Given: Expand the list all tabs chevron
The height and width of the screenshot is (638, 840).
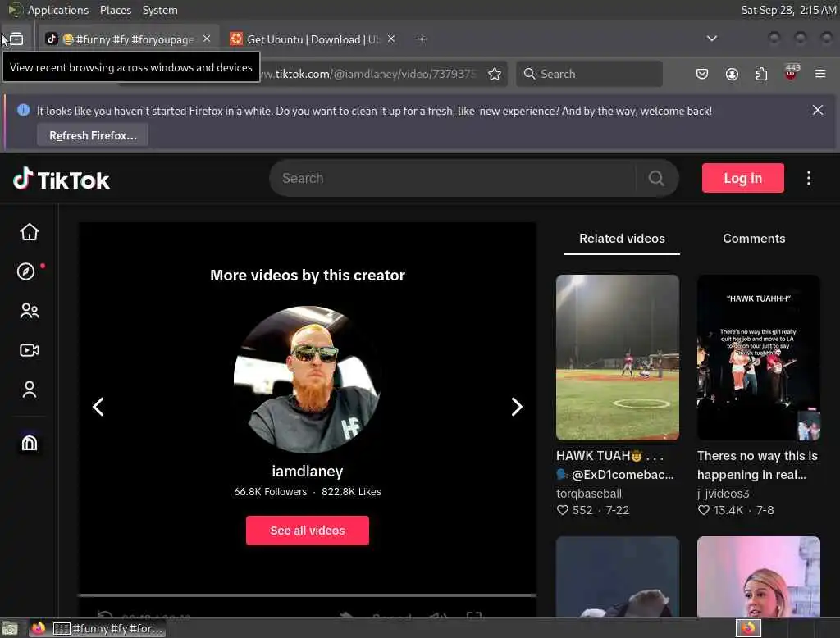Looking at the screenshot, I should [x=711, y=39].
